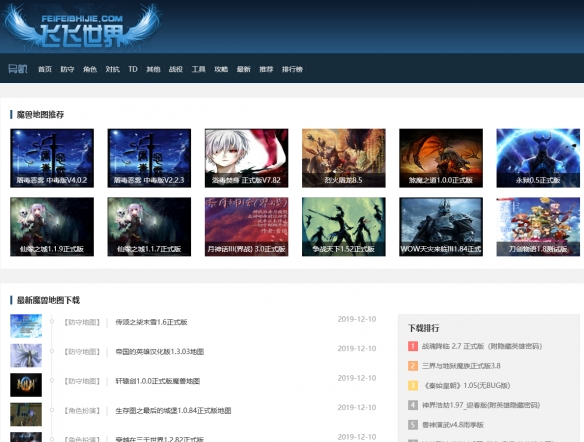Screen dimensions: 584x442
Task: Click the yellow number 3 rank badge
Action: point(413,385)
